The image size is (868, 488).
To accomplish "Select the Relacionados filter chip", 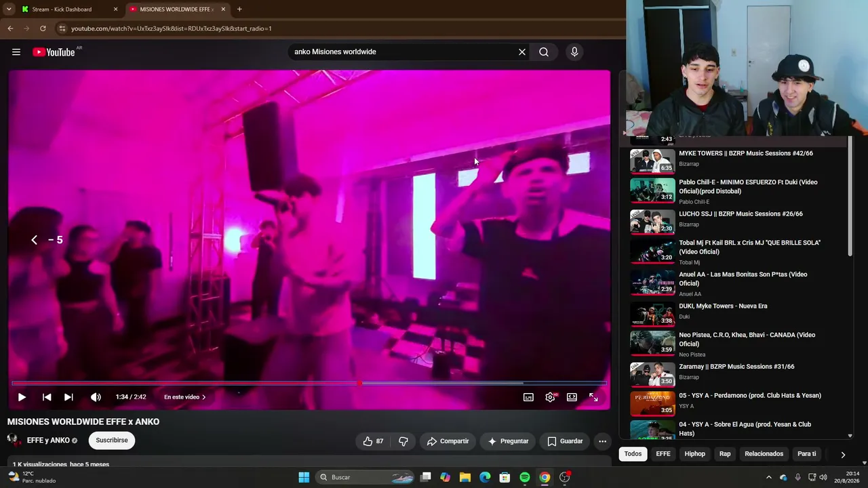I will tap(764, 454).
